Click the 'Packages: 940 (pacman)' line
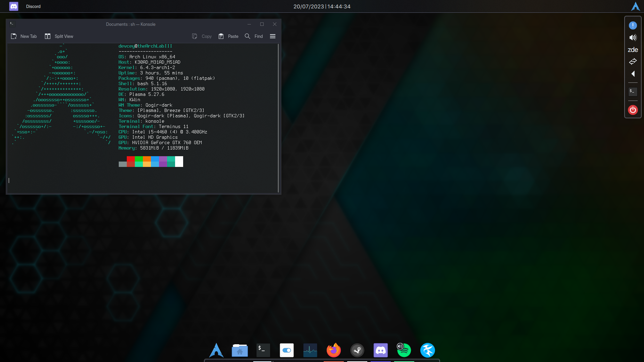This screenshot has height=362, width=644. 167,78
